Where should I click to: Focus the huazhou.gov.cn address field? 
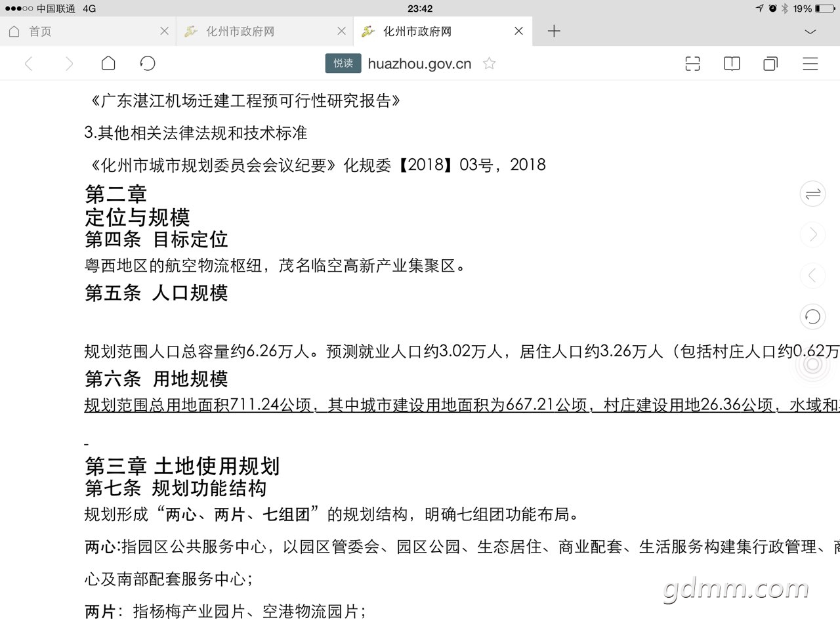tap(419, 64)
